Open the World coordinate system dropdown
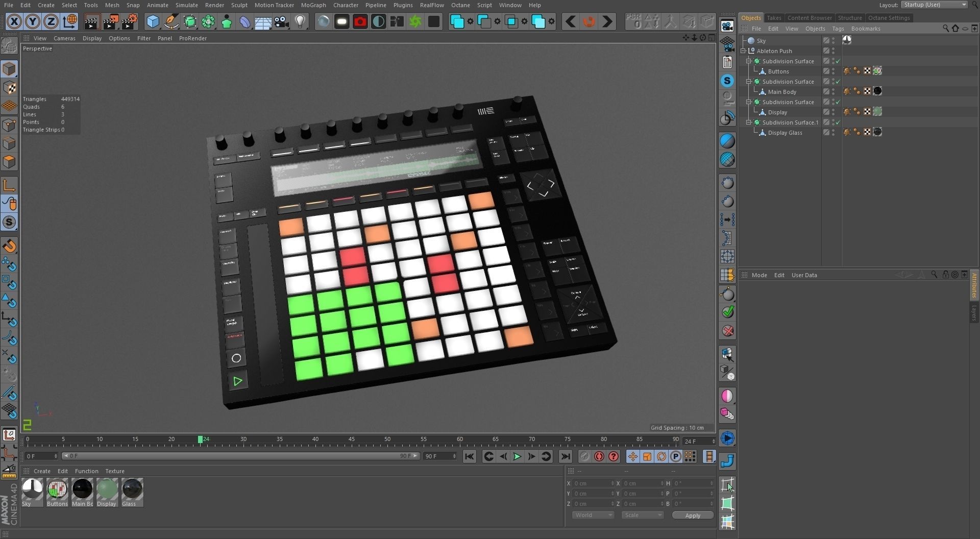This screenshot has width=980, height=539. [593, 515]
